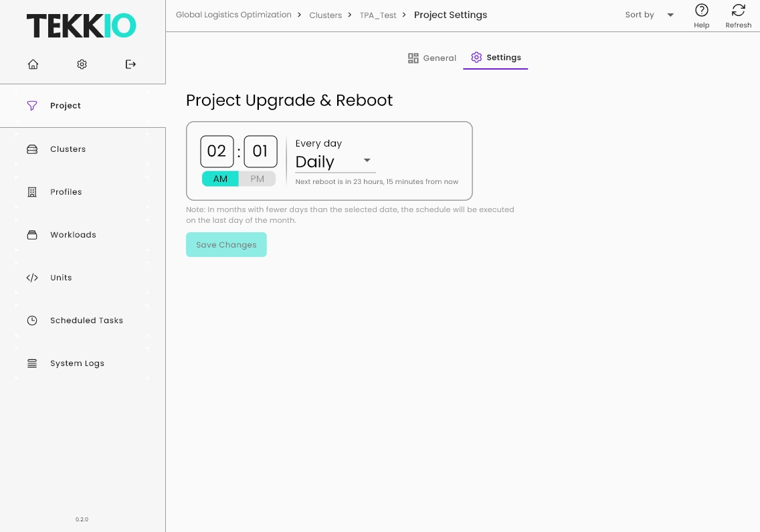The height and width of the screenshot is (532, 760).
Task: Select the Settings tab
Action: 496,58
